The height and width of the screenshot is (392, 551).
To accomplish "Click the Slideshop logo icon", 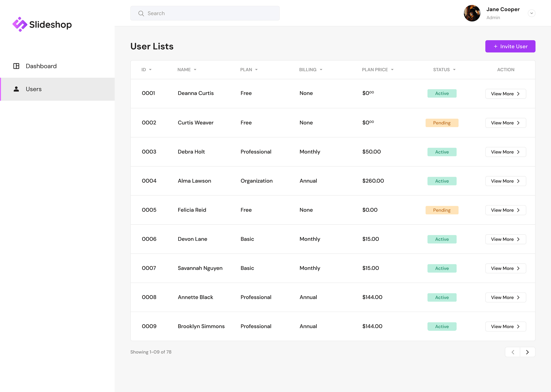I will 20,24.
